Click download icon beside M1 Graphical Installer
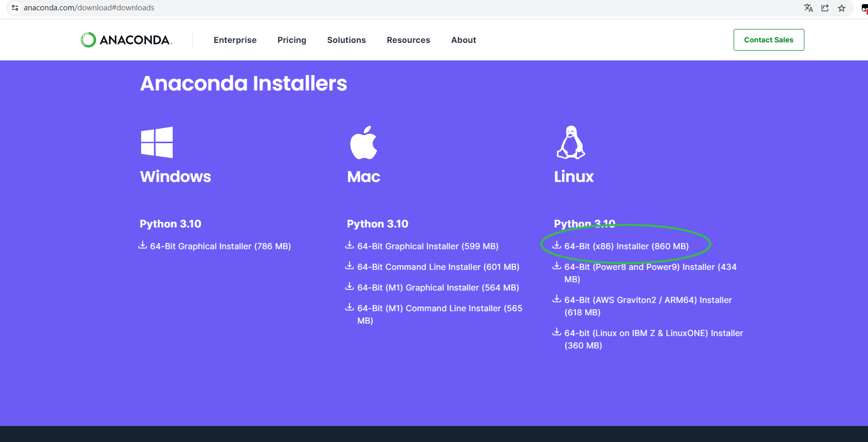The height and width of the screenshot is (442, 868). 349,286
